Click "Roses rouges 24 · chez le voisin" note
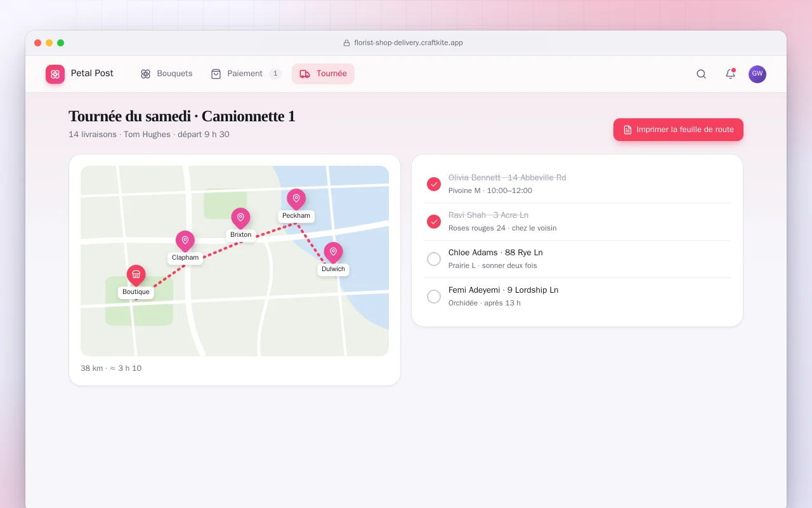This screenshot has height=508, width=812. 502,228
